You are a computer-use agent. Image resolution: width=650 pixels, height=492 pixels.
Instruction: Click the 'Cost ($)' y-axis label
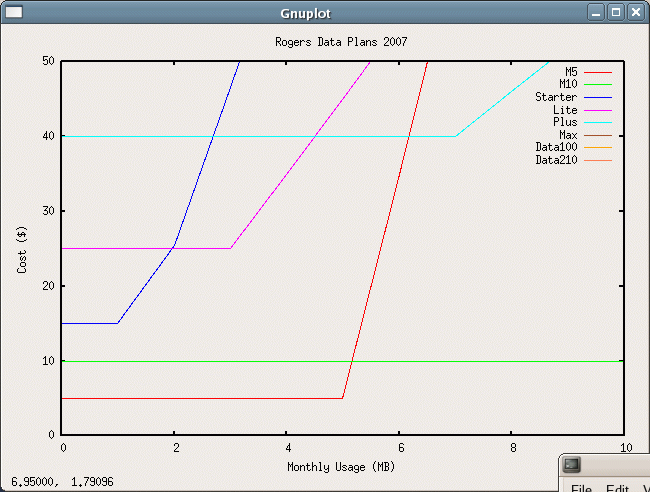pyautogui.click(x=22, y=250)
